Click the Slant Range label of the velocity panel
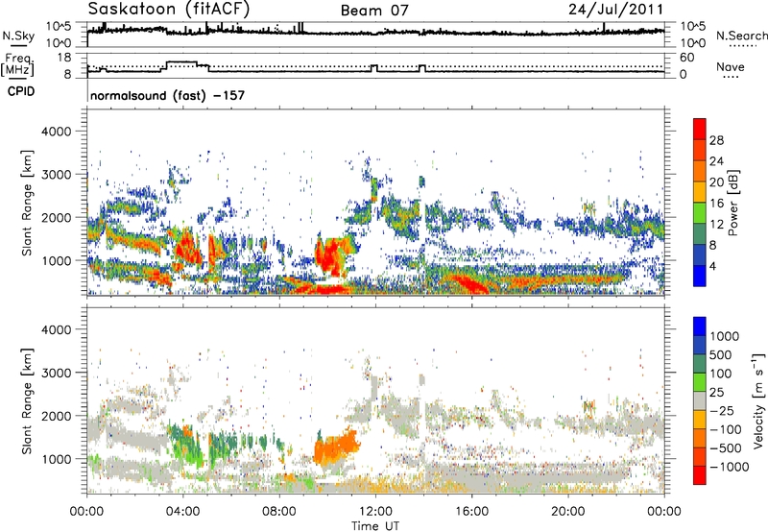The image size is (768, 532). pos(27,400)
